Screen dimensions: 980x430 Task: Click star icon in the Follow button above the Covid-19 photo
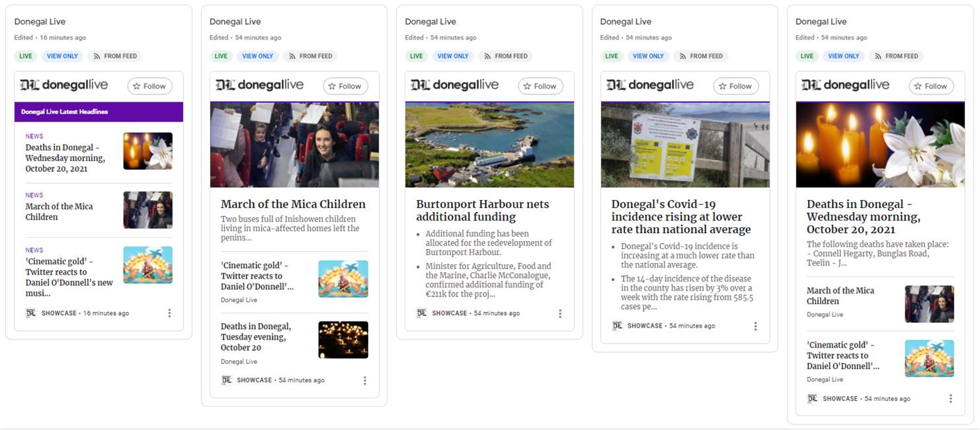[723, 87]
